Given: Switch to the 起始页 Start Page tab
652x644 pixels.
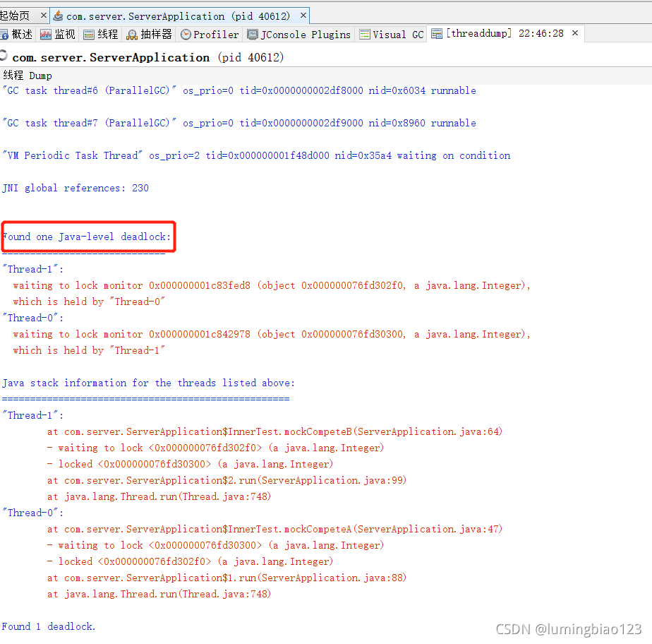Looking at the screenshot, I should pos(14,14).
